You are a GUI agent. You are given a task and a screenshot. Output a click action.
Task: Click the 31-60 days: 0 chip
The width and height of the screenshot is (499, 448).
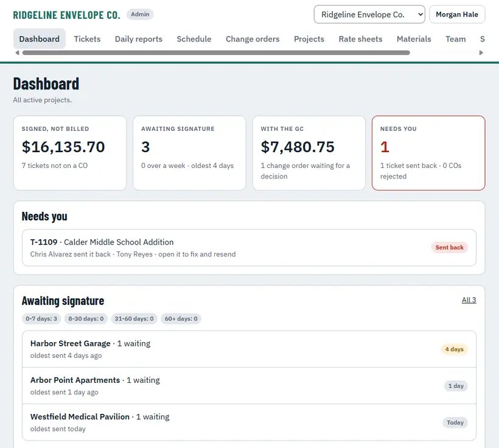coord(134,319)
